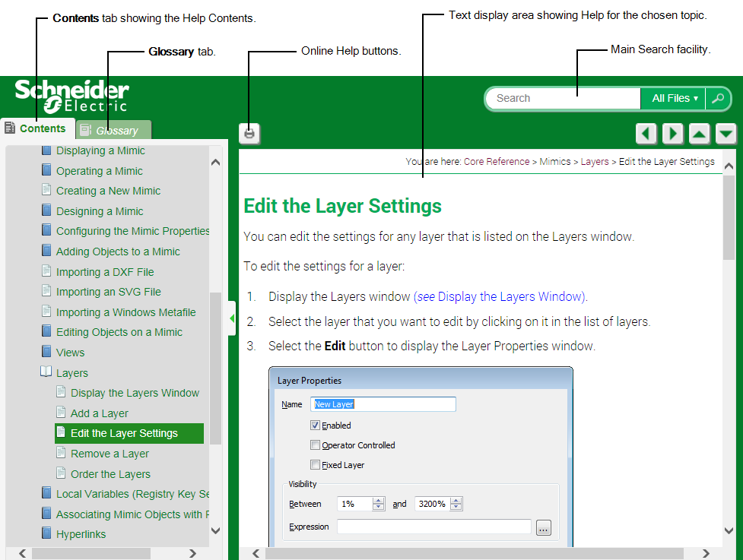
Task: Check the Fixed Layer checkbox
Action: (x=315, y=465)
